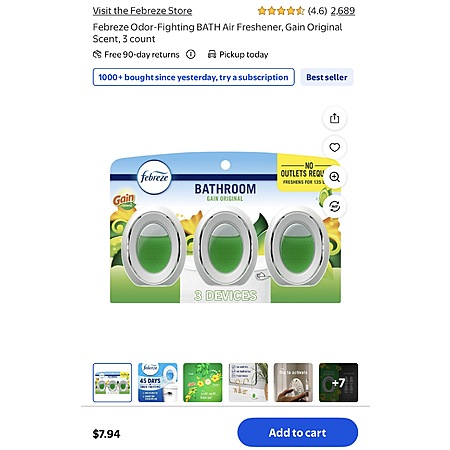Show the +7 more images thumbnail

(x=338, y=382)
